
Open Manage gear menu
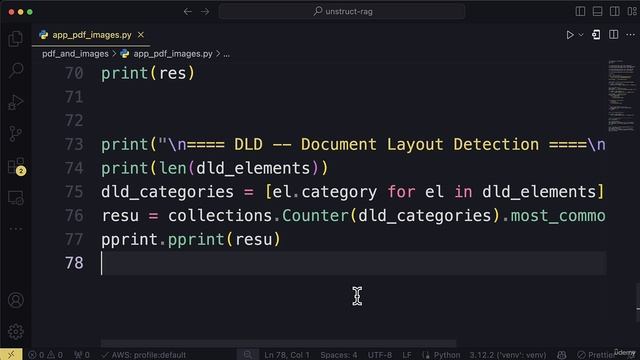pyautogui.click(x=16, y=331)
